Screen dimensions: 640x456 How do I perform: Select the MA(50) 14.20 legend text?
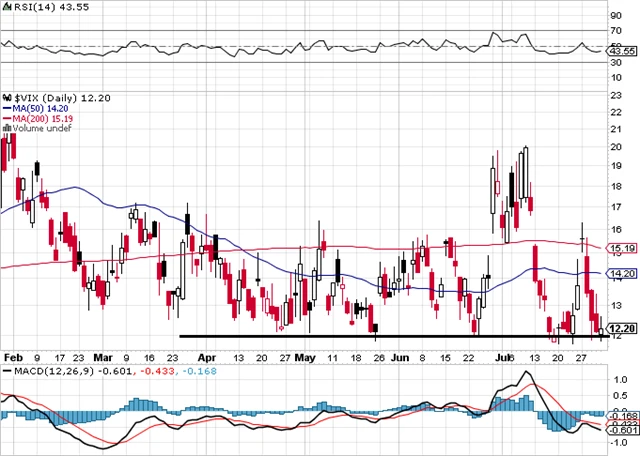[39, 106]
